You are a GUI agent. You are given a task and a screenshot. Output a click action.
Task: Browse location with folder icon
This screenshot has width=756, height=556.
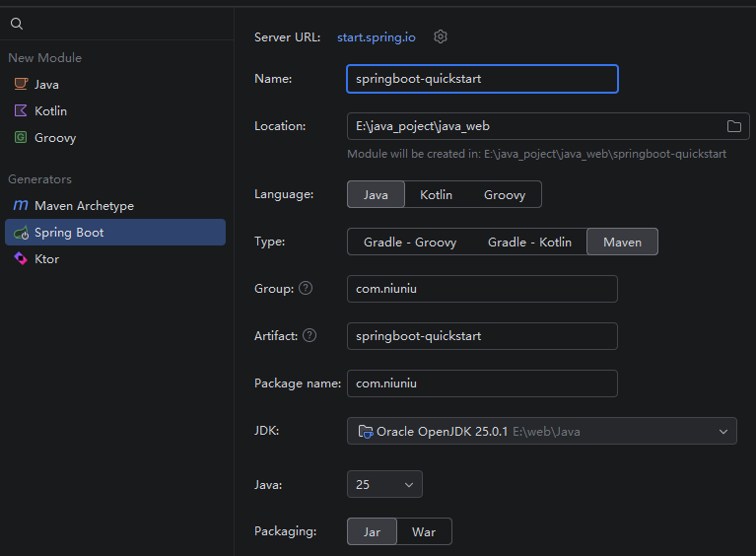point(733,126)
